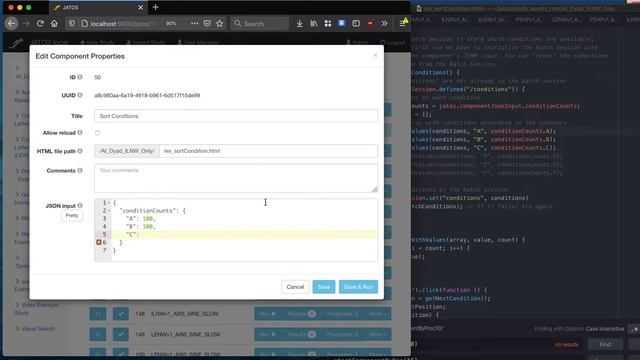Click the red extension icon in toolbar
Viewport: 640px width, 360px height.
[370, 24]
